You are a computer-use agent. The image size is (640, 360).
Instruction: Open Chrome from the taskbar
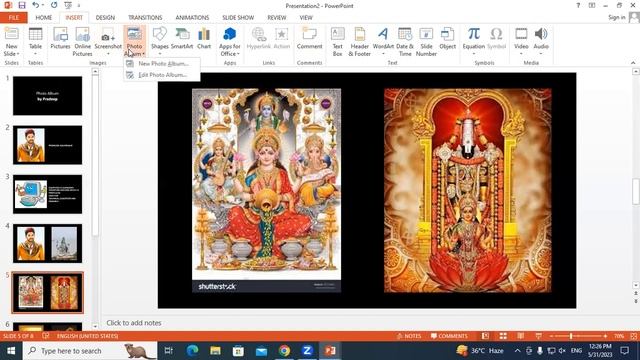[284, 351]
